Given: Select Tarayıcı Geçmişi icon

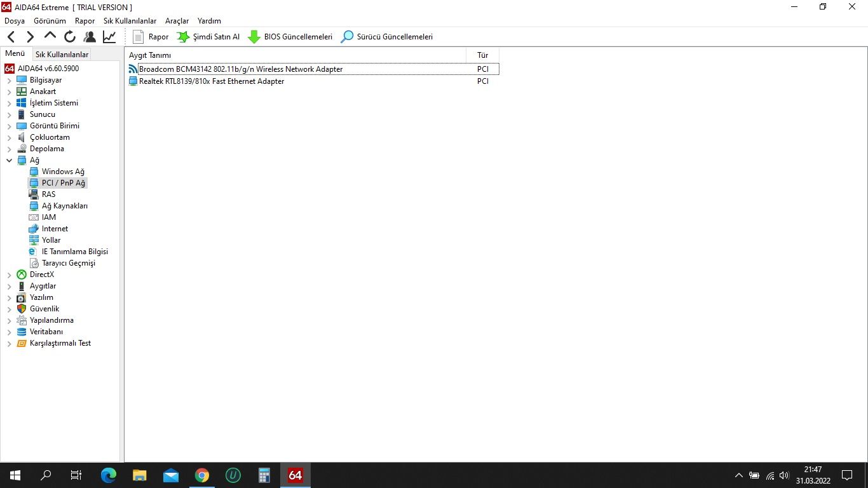Looking at the screenshot, I should coord(34,263).
